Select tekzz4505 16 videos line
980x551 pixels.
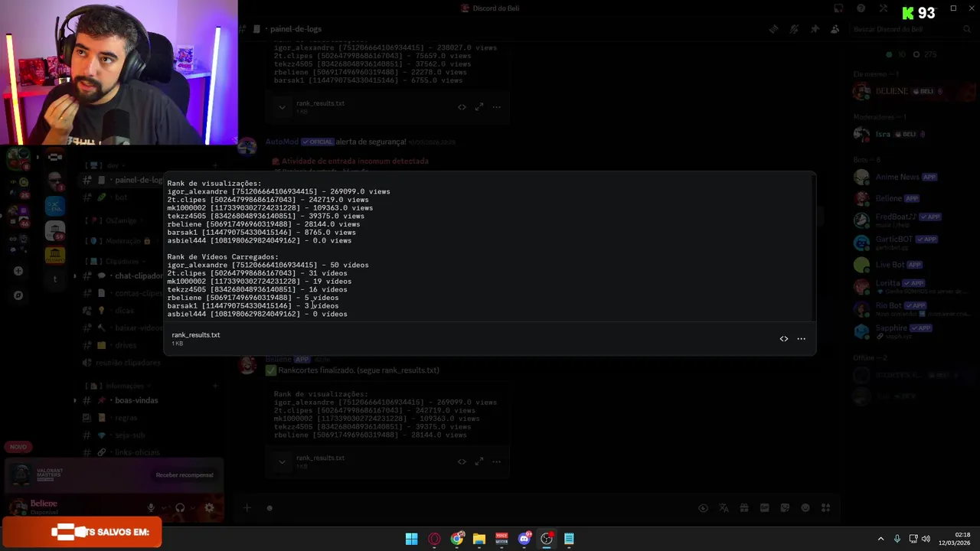pos(257,289)
